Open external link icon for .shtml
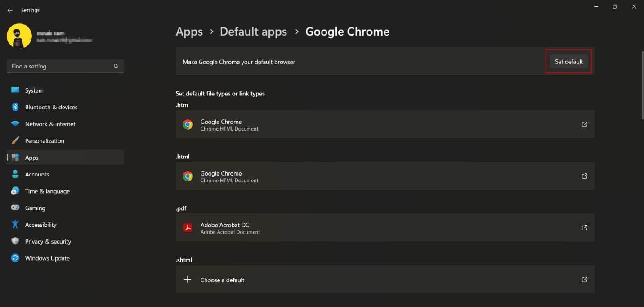 585,280
